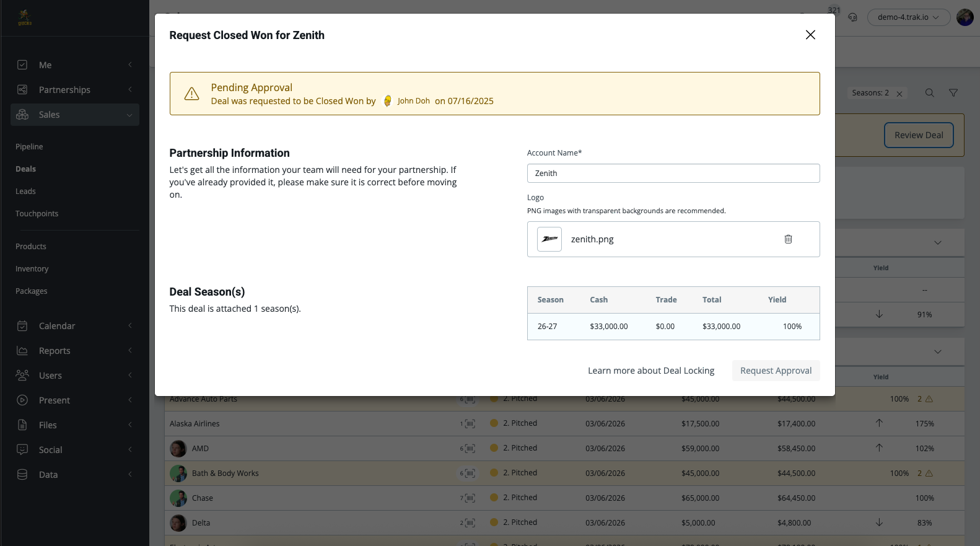980x546 pixels.
Task: Remove the Seasons: 2 filter chip
Action: pyautogui.click(x=899, y=94)
